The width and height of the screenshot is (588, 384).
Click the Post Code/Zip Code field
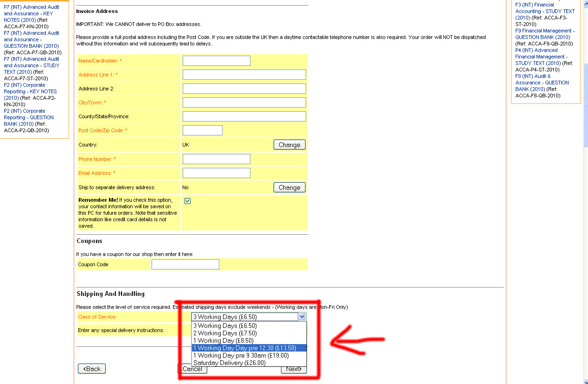[202, 130]
